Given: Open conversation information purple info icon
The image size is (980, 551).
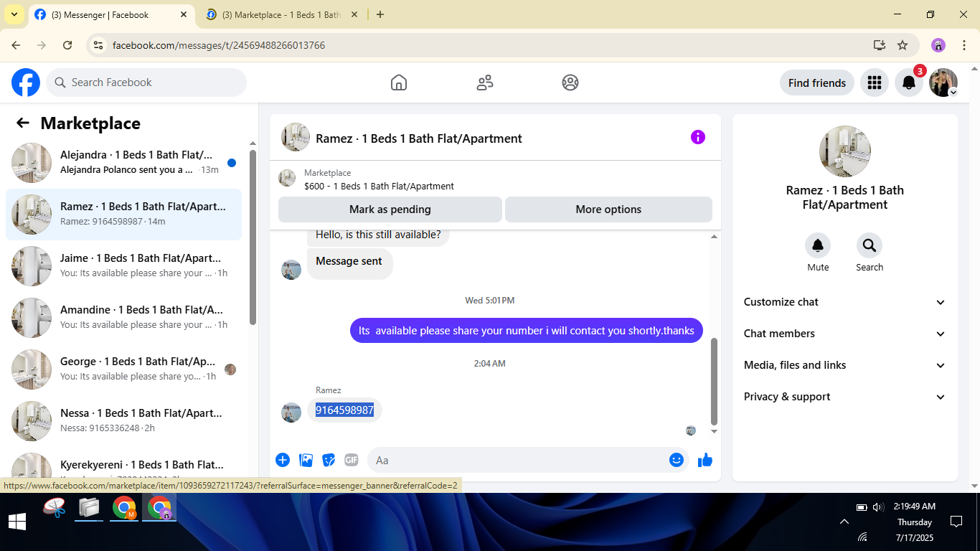Looking at the screenshot, I should (698, 137).
